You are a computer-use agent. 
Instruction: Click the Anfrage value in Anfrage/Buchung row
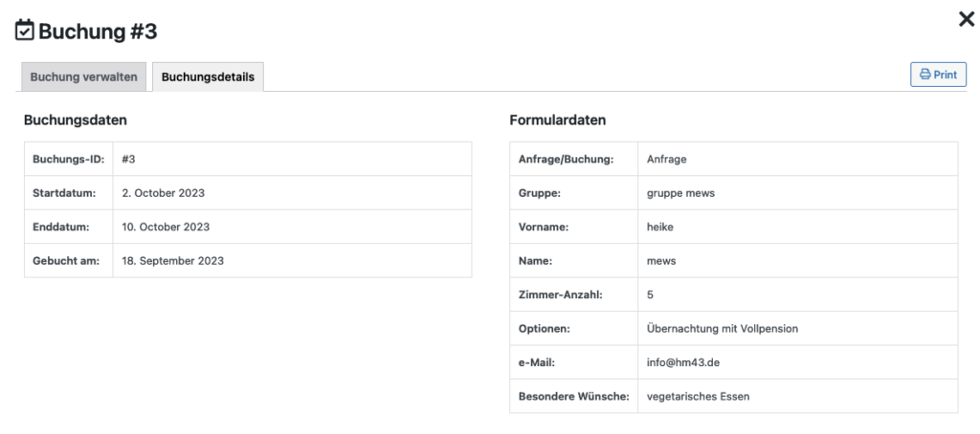click(x=667, y=160)
